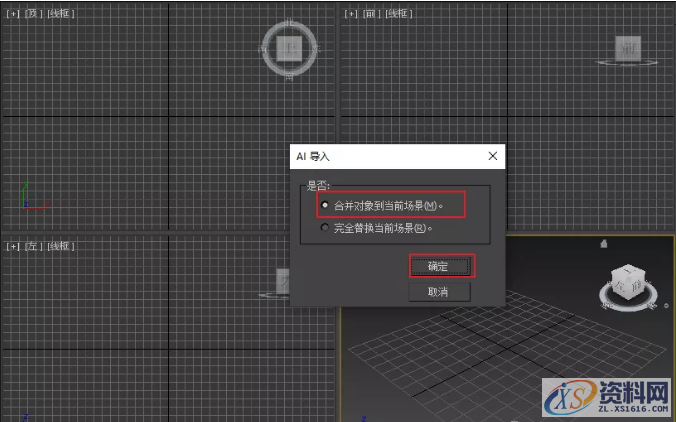The height and width of the screenshot is (422, 676).
Task: Click ViewCube home icon in perspective viewport
Action: [604, 244]
